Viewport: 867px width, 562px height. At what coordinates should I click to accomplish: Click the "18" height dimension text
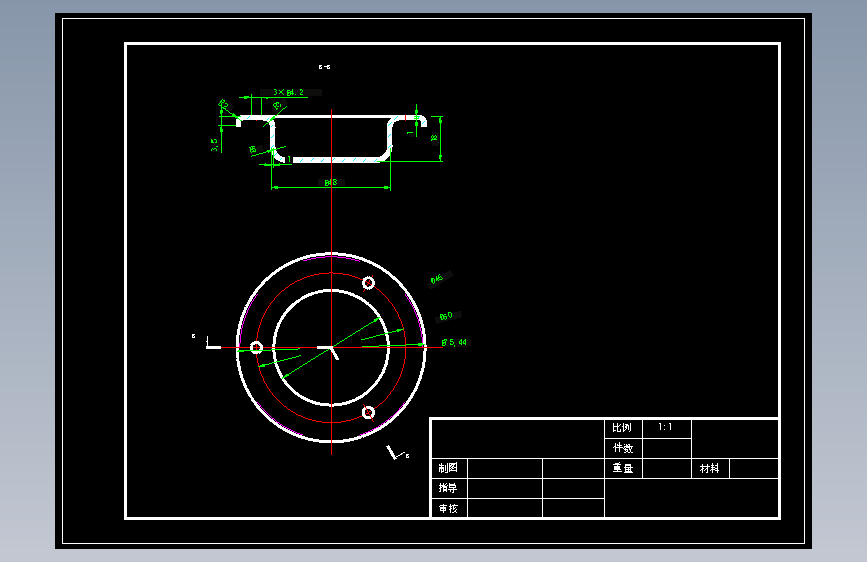tap(434, 138)
